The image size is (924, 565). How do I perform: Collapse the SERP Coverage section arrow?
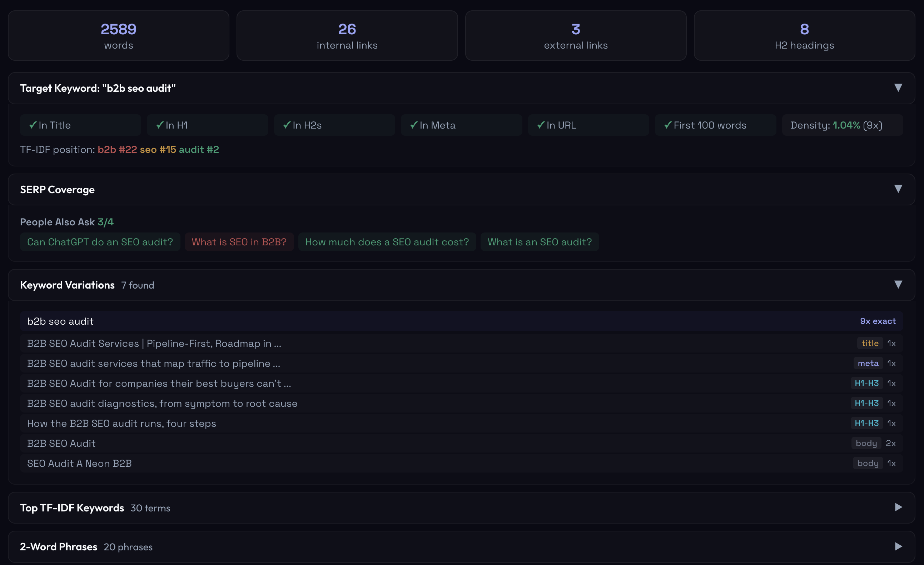898,189
